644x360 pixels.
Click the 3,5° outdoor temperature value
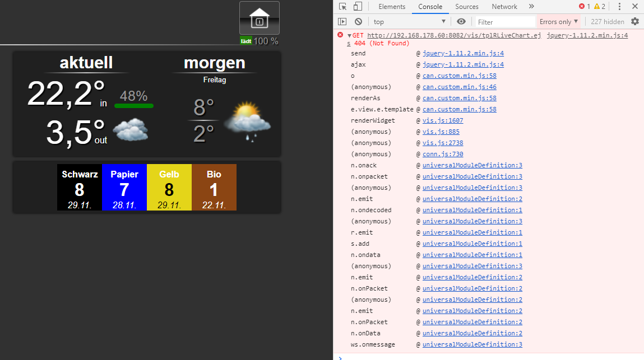(x=75, y=132)
